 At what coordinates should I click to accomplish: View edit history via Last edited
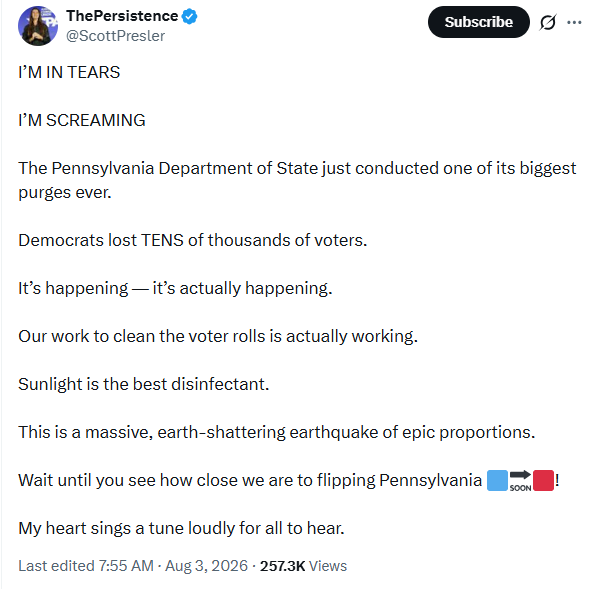[x=86, y=566]
